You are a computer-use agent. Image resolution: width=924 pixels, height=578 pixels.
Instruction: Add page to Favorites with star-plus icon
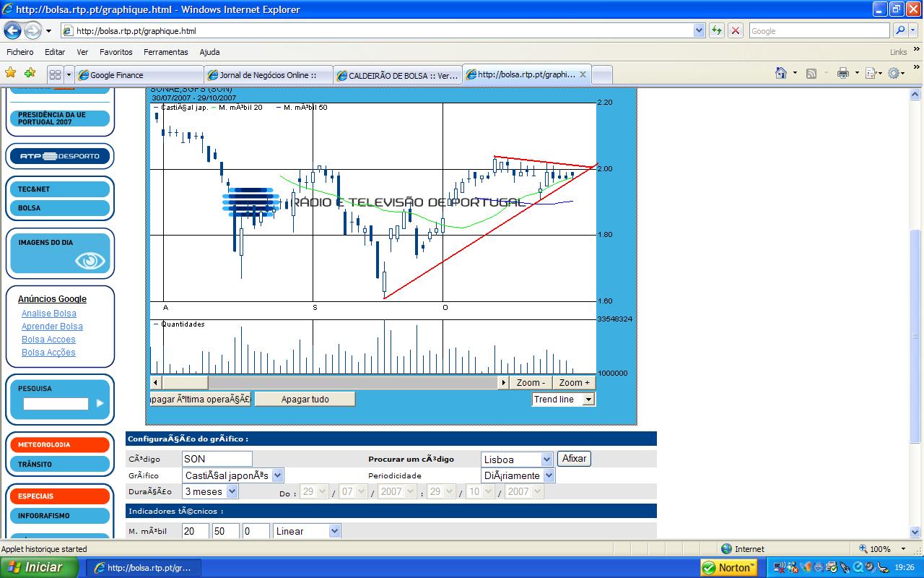pyautogui.click(x=30, y=73)
